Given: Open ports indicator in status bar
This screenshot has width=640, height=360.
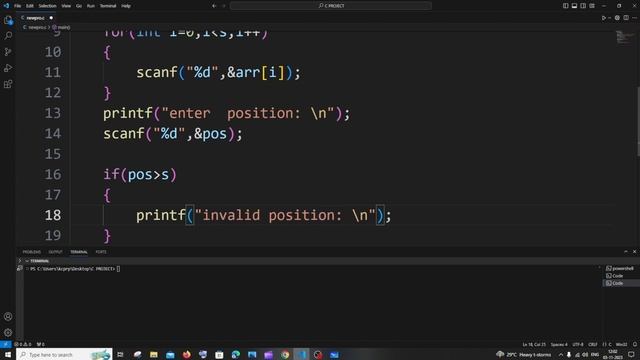Looking at the screenshot, I should click(x=41, y=344).
